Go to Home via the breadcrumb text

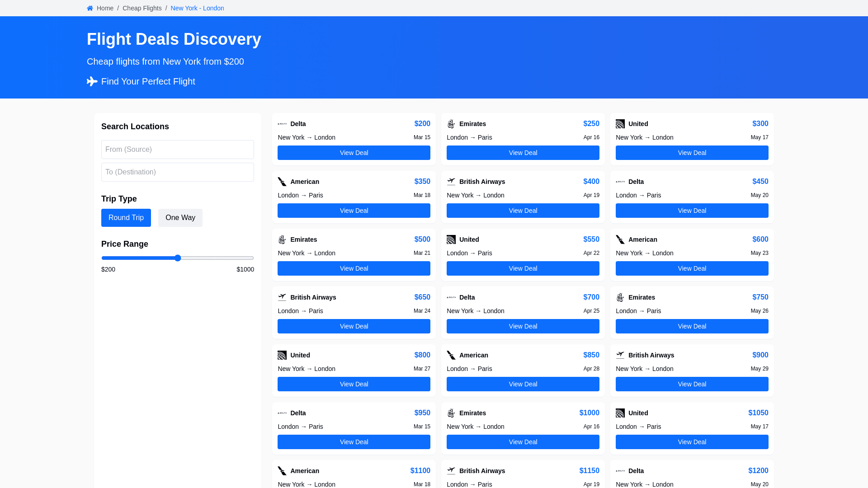pyautogui.click(x=105, y=8)
